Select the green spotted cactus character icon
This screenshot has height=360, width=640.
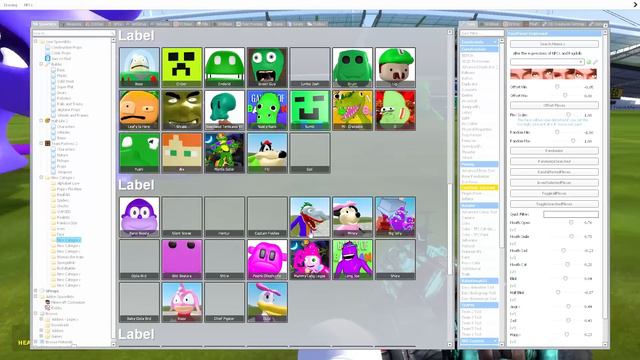[267, 110]
